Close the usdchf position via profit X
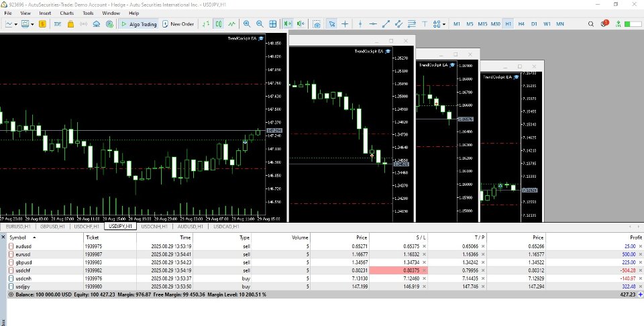Viewport: 644px width, 326px height. coord(640,270)
